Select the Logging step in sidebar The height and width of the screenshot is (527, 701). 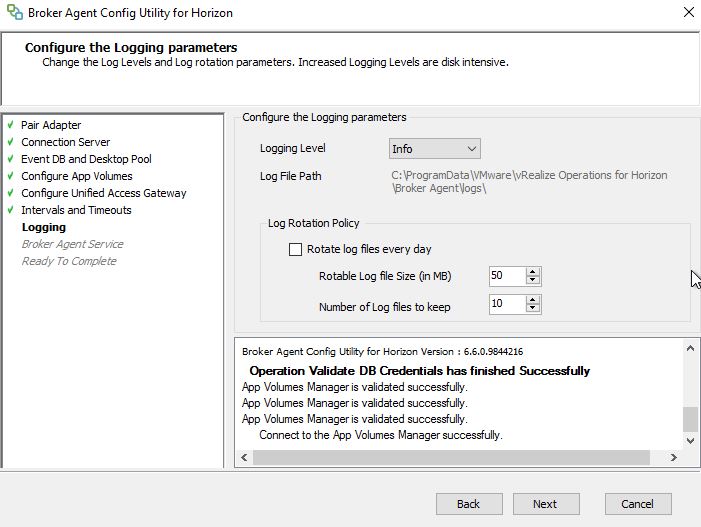pyautogui.click(x=44, y=227)
